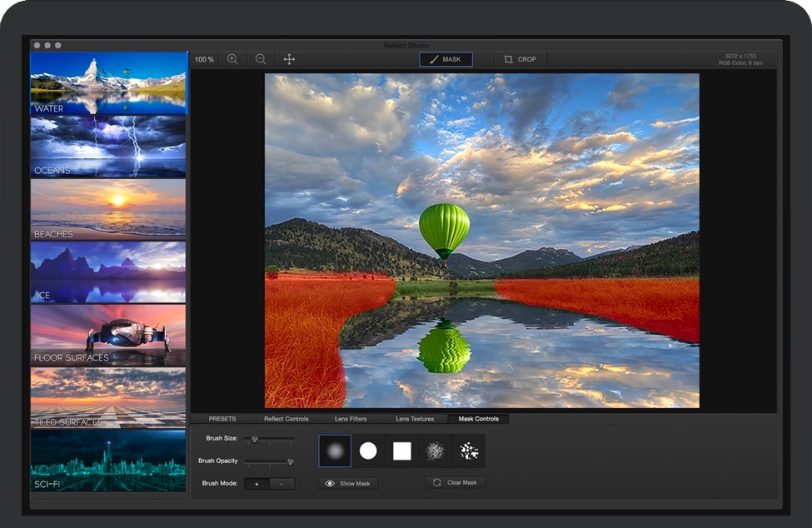Select the Zoom In magnifier tool
Image resolution: width=812 pixels, height=528 pixels.
coord(233,59)
